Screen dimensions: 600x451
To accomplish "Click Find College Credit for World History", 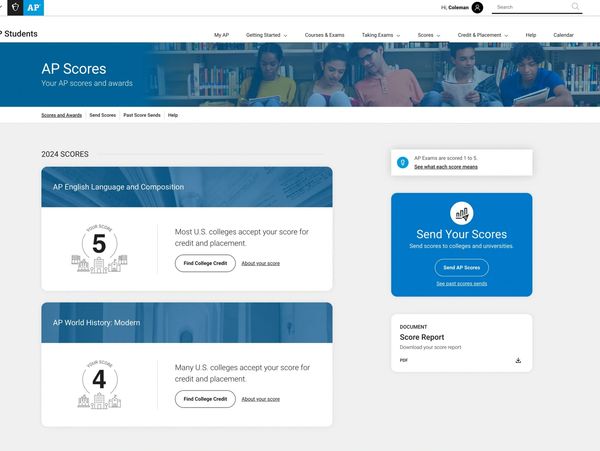I will [205, 399].
